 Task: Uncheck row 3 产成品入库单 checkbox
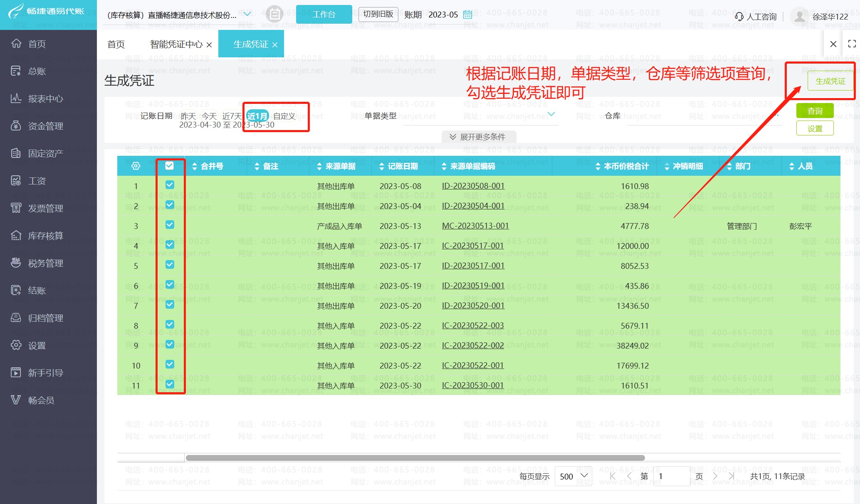tap(170, 225)
